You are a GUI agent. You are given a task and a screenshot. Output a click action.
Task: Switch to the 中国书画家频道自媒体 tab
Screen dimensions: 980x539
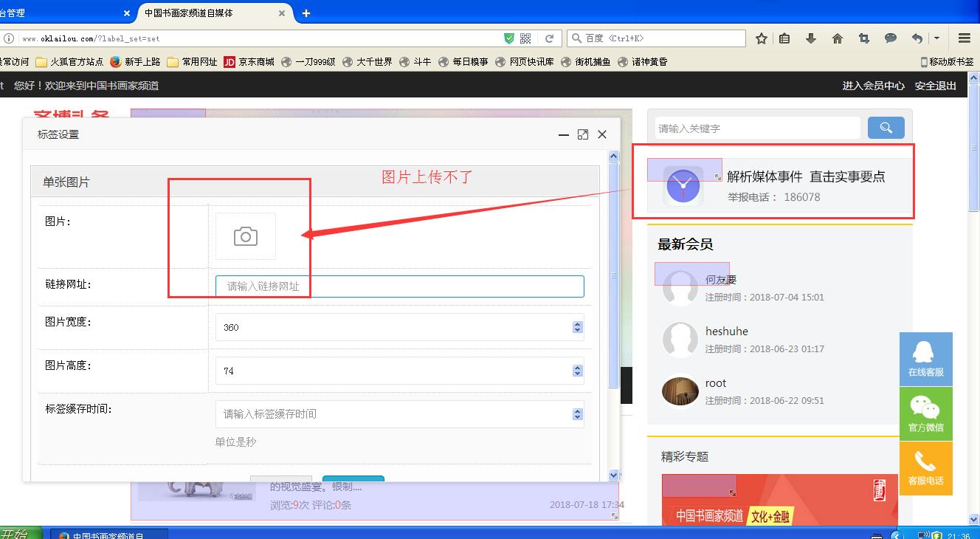pyautogui.click(x=208, y=13)
